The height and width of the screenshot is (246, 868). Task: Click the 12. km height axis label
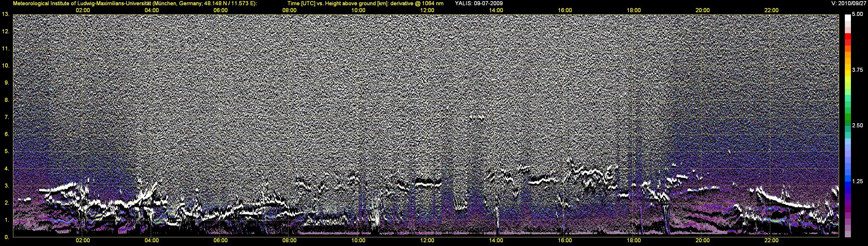coord(5,31)
